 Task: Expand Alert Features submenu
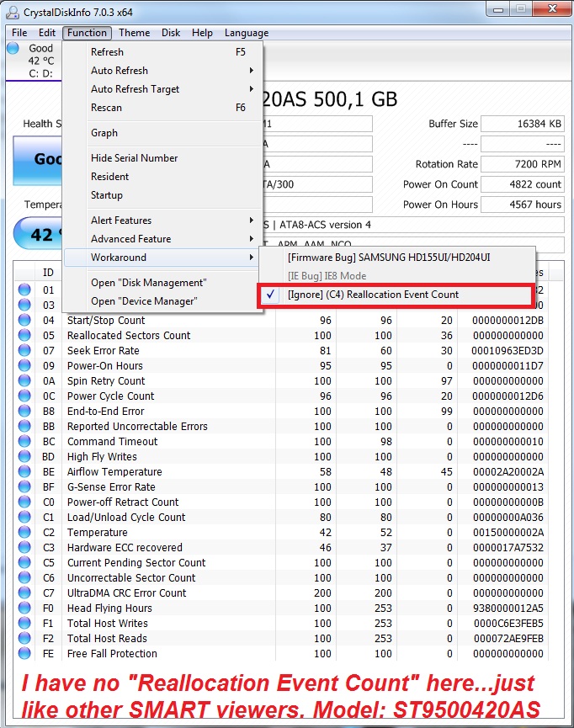(163, 221)
